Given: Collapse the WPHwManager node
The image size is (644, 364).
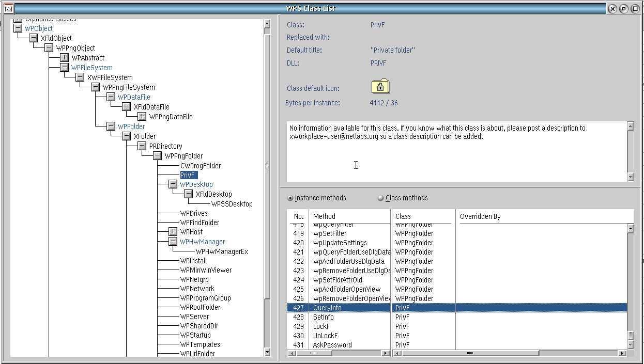Looking at the screenshot, I should point(173,242).
